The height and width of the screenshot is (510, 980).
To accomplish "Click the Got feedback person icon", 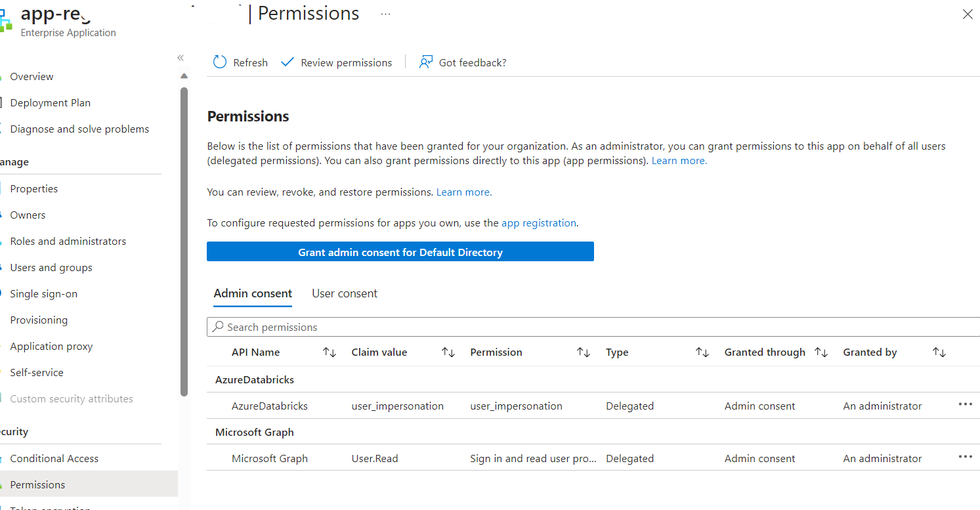I will pyautogui.click(x=426, y=62).
